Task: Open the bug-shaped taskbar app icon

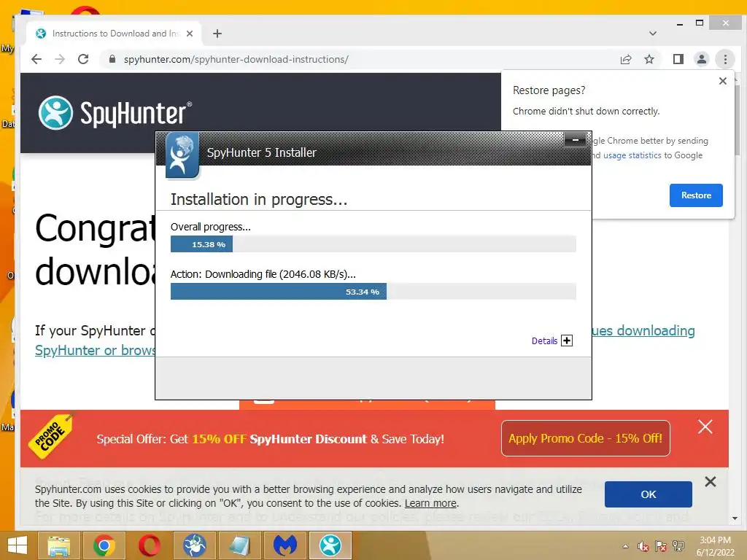Action: (195, 545)
